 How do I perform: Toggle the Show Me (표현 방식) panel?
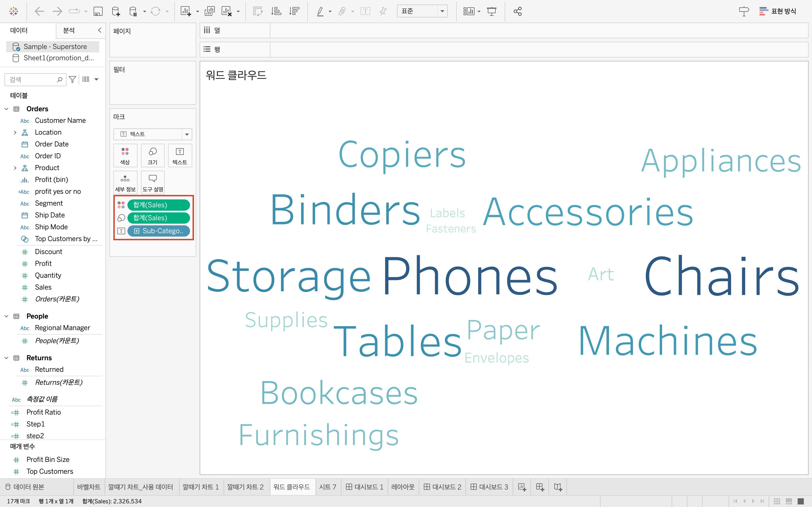pyautogui.click(x=777, y=11)
